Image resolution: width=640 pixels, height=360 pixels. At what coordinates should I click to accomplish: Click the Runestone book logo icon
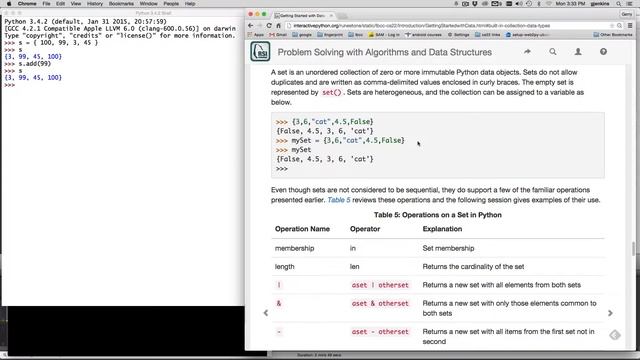pyautogui.click(x=260, y=52)
